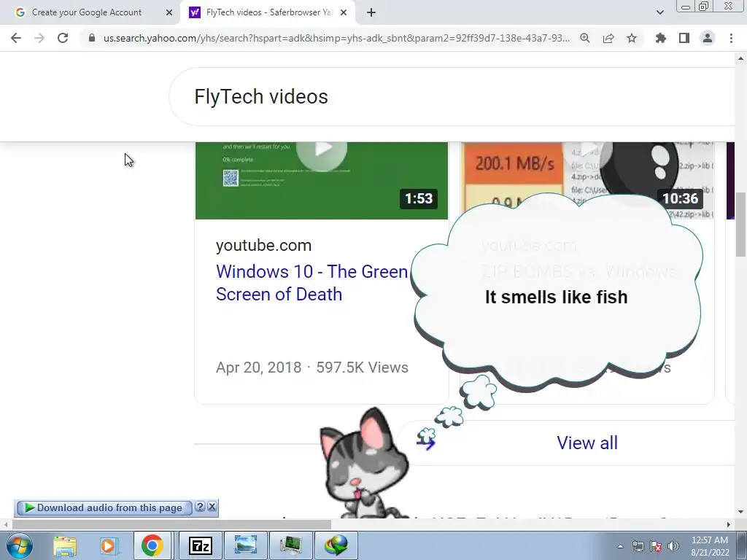Bookmark this page with the star
Image resolution: width=747 pixels, height=560 pixels.
point(632,38)
